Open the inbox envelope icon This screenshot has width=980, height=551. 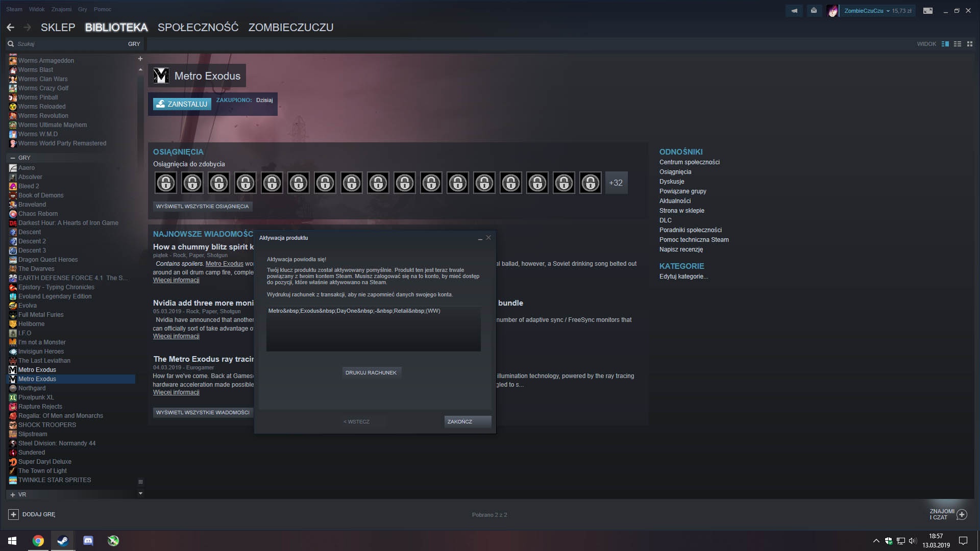click(x=814, y=11)
